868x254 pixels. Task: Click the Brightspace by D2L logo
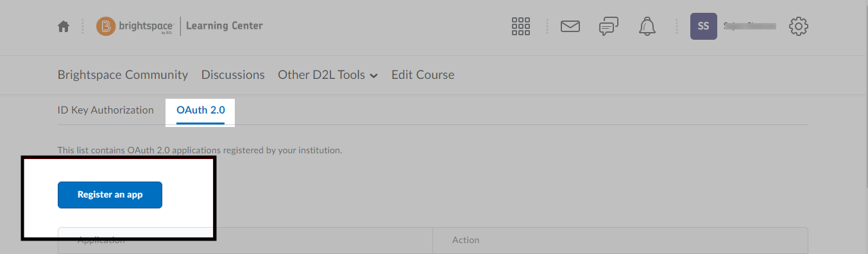point(136,26)
